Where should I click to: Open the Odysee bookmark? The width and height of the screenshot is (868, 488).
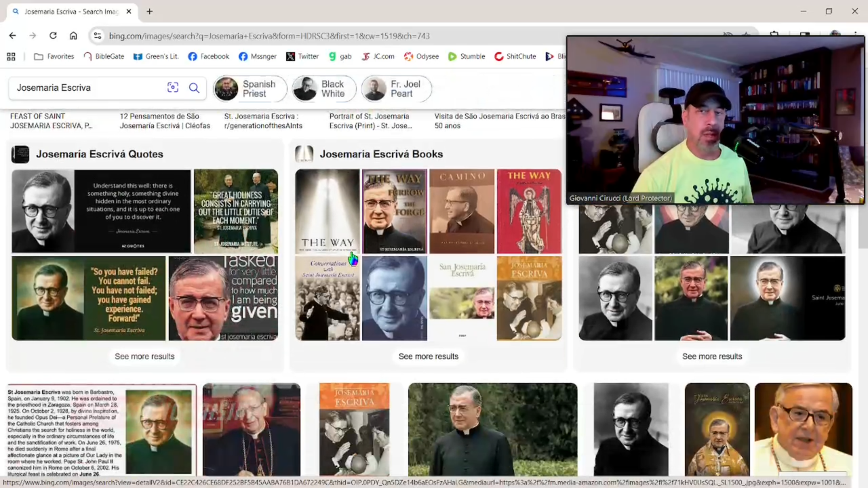421,57
